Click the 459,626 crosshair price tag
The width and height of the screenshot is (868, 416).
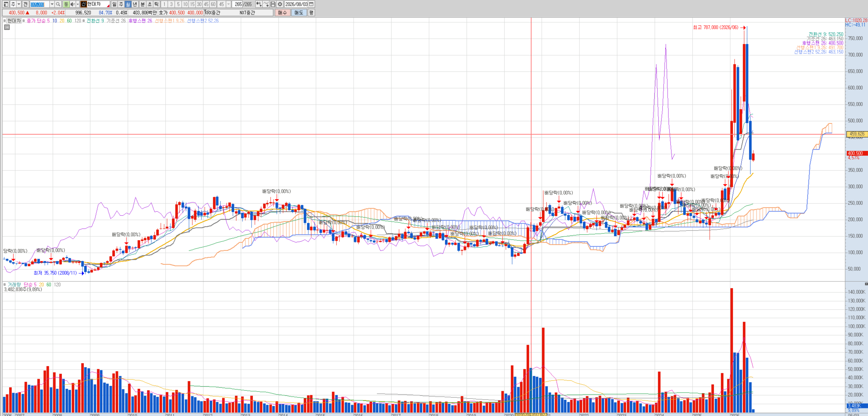pos(857,134)
